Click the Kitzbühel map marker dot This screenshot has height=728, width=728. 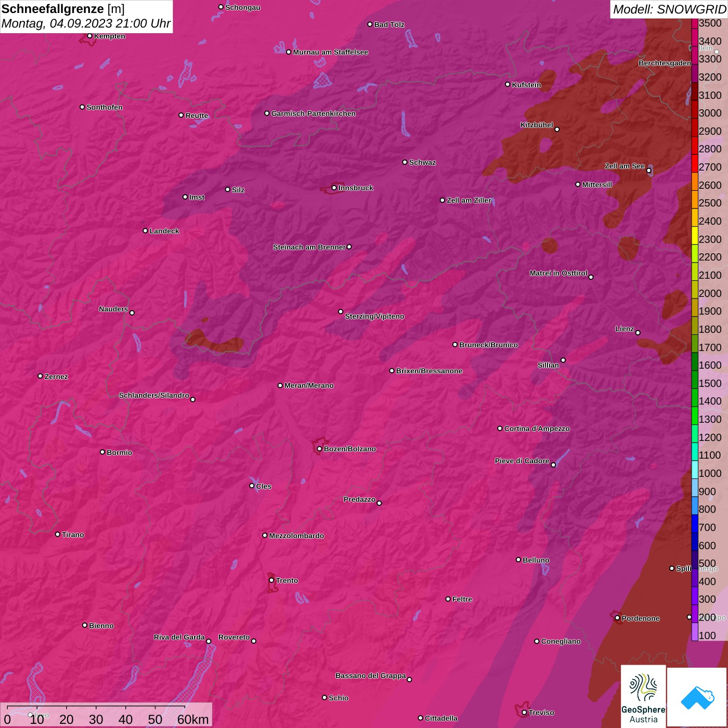click(x=557, y=129)
